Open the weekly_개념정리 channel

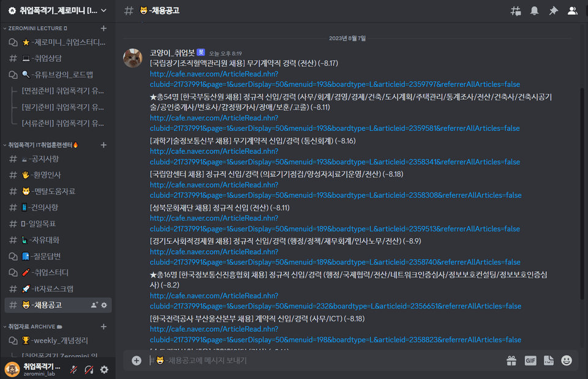58,340
